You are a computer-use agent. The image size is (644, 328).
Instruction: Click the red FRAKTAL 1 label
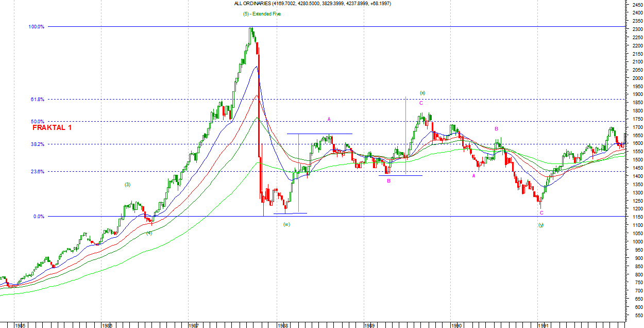[52, 127]
